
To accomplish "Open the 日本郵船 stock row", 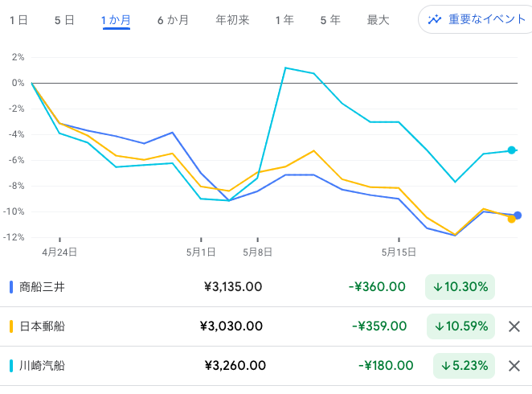I will (x=266, y=326).
